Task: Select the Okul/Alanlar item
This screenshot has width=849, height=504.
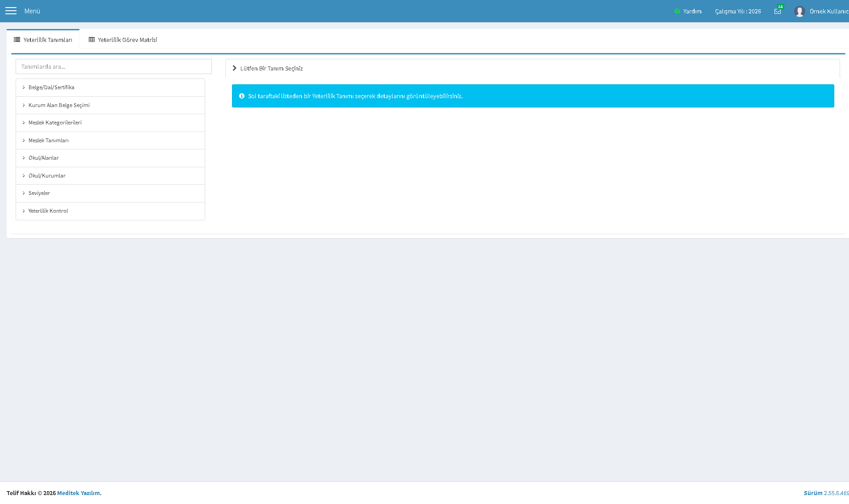Action: point(110,158)
